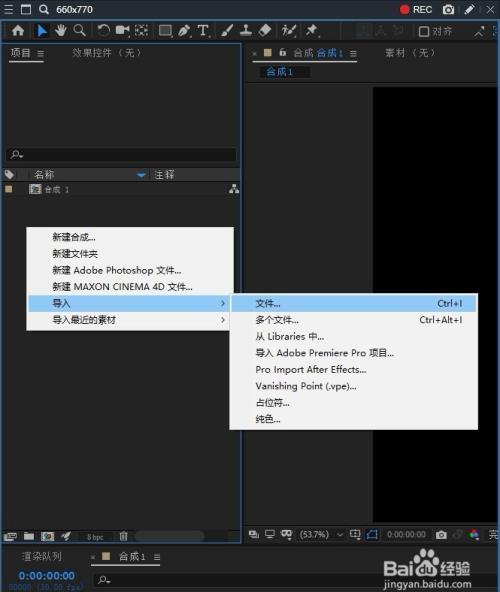Open the 合成 viewer panel menu icon
The image size is (500, 592).
click(353, 54)
